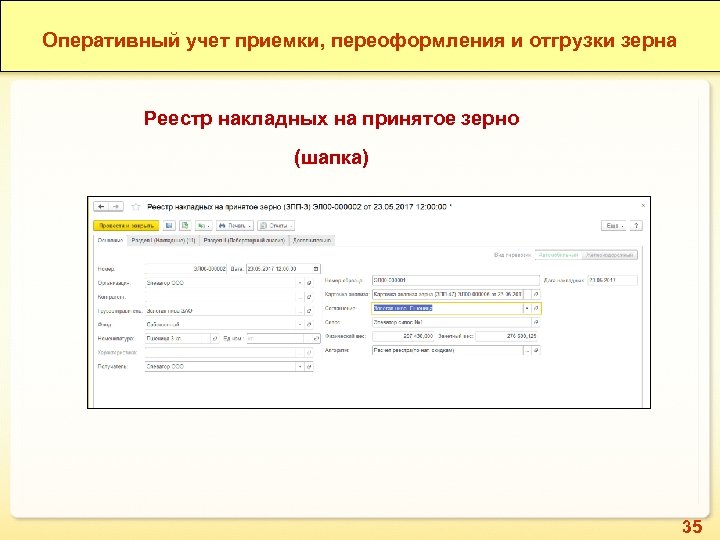Click the Зачетный вес value field

click(x=506, y=336)
